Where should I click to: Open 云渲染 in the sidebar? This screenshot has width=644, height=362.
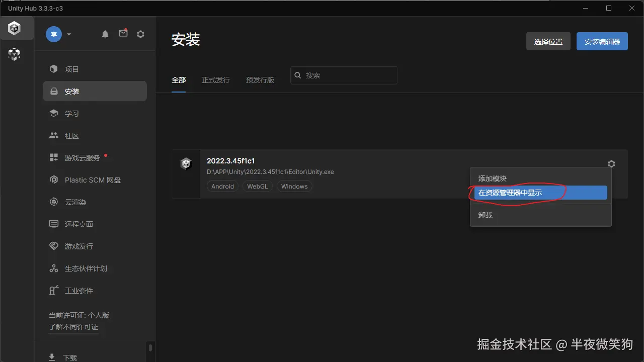tap(95, 202)
